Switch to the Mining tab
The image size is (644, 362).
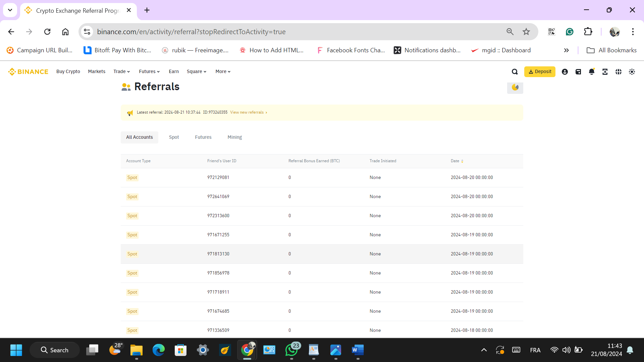234,137
